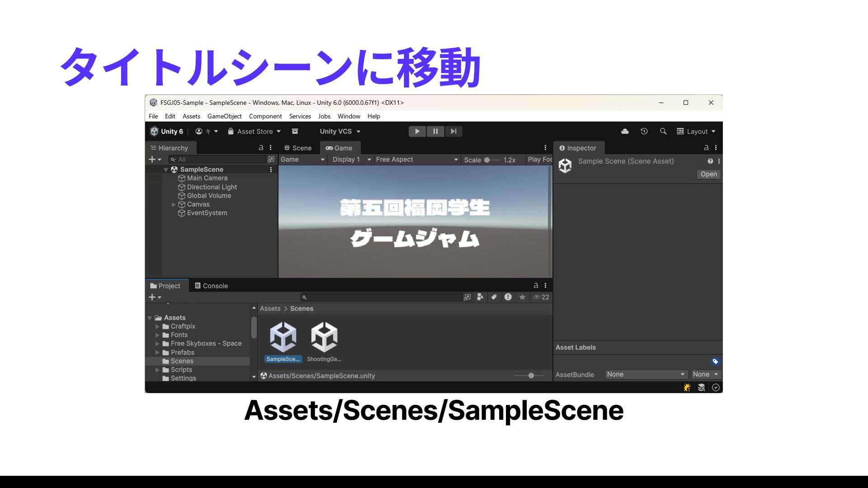This screenshot has height=488, width=868.
Task: Click the Step frame button
Action: [x=453, y=131]
